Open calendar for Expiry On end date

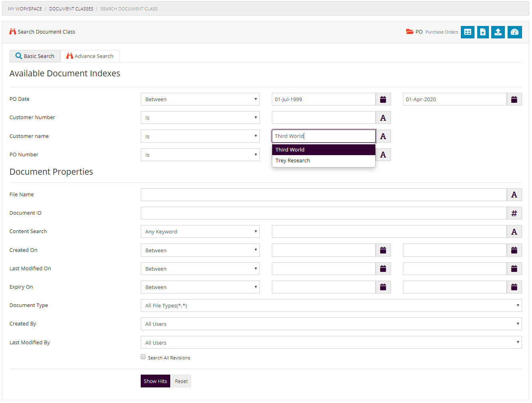click(514, 287)
